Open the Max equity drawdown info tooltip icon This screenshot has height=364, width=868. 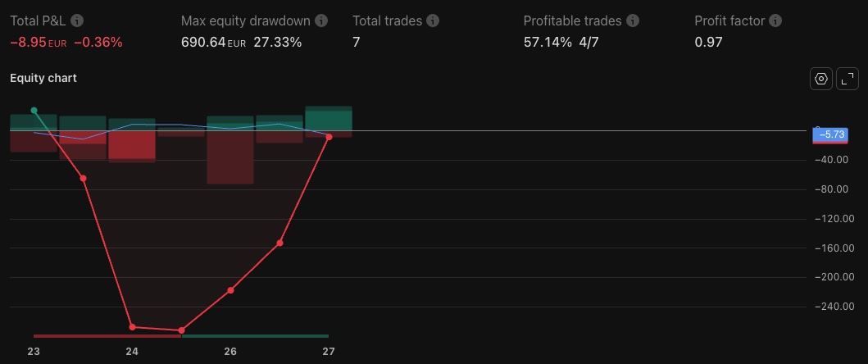pyautogui.click(x=321, y=20)
